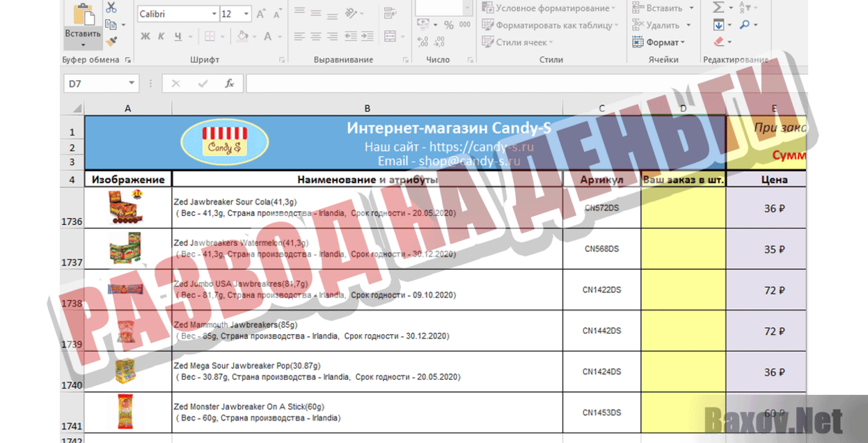The height and width of the screenshot is (443, 868).
Task: Open the Число dialog launcher
Action: tap(469, 61)
